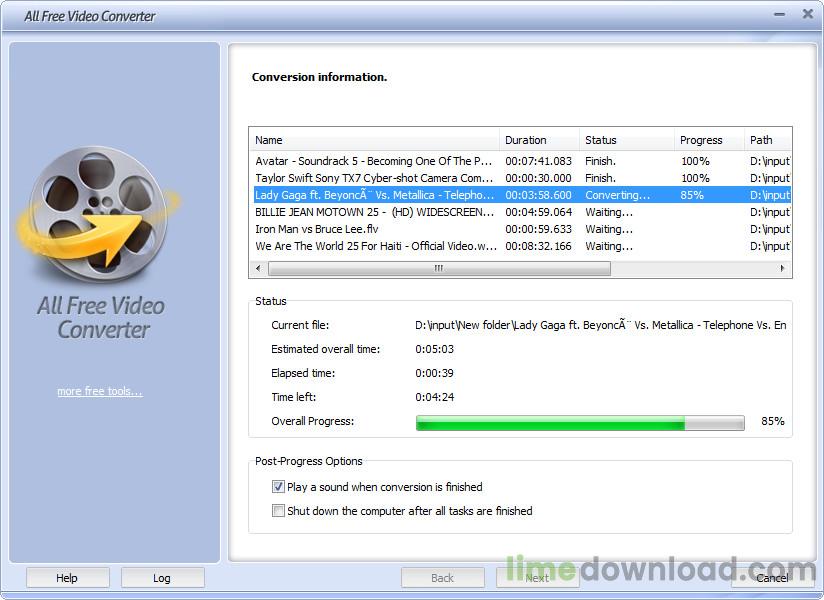Click the horizontal scrollbar thumb in file list
The width and height of the screenshot is (824, 600).
439,269
